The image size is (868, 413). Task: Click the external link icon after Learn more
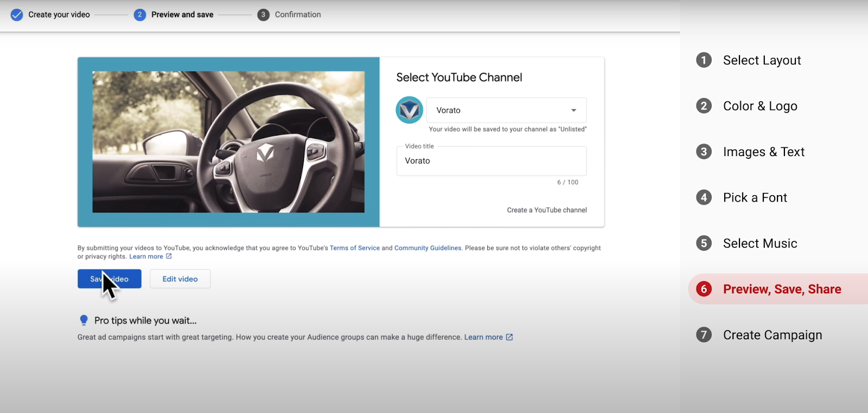[169, 256]
